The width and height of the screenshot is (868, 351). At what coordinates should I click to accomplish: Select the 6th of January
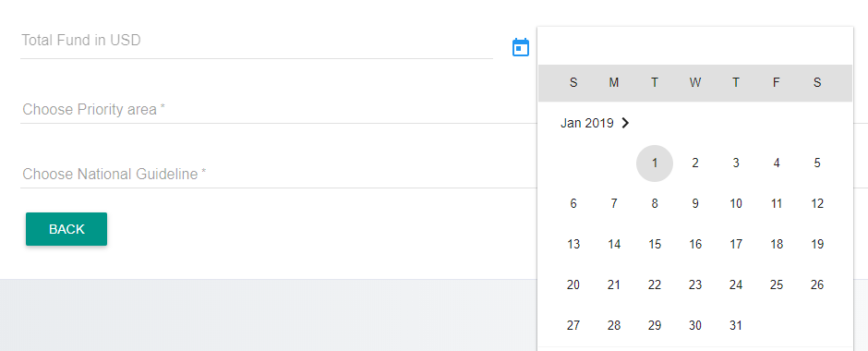coord(573,204)
